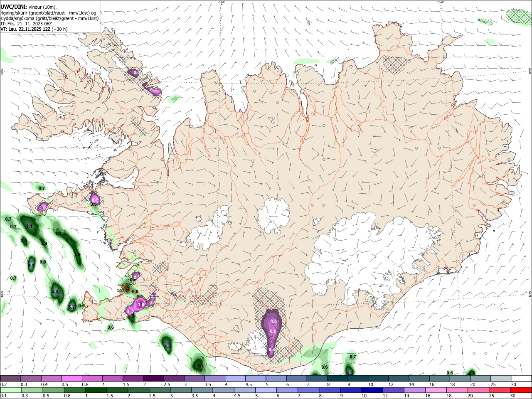Click the 20W longitude label

tap(221, 2)
